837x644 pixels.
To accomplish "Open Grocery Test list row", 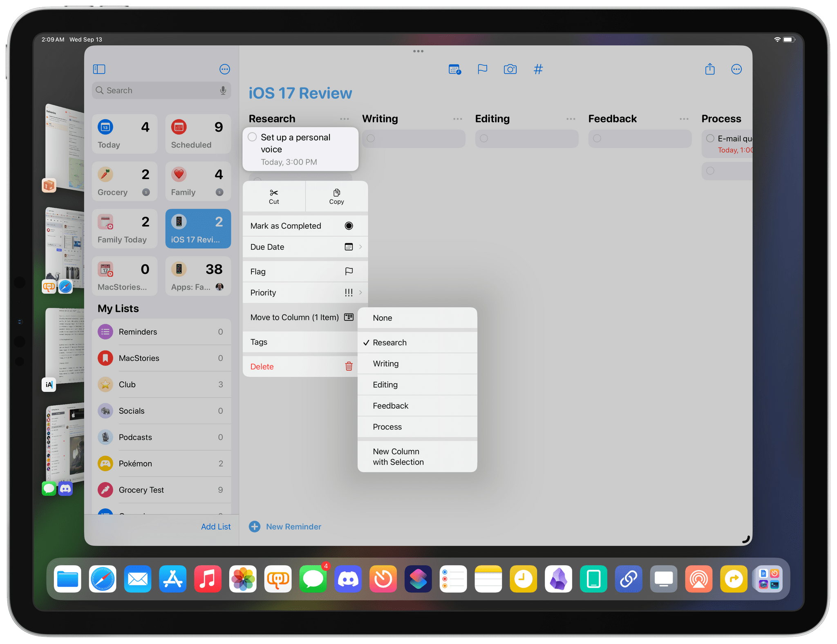I will click(162, 490).
